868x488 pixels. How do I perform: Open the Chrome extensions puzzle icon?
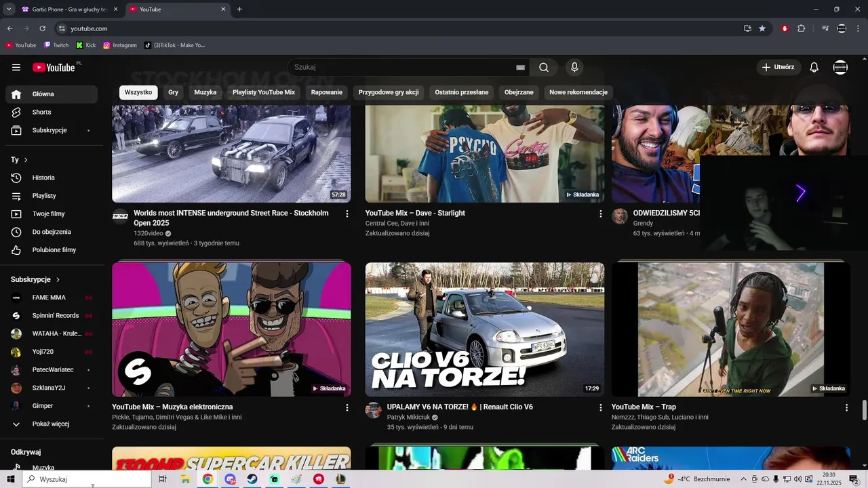802,28
